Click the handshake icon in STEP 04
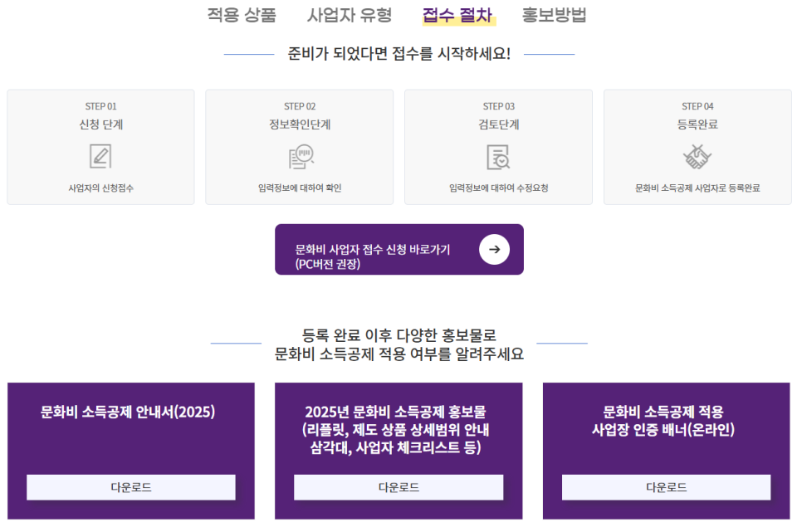Viewport: 802px width, 532px height. [697, 157]
